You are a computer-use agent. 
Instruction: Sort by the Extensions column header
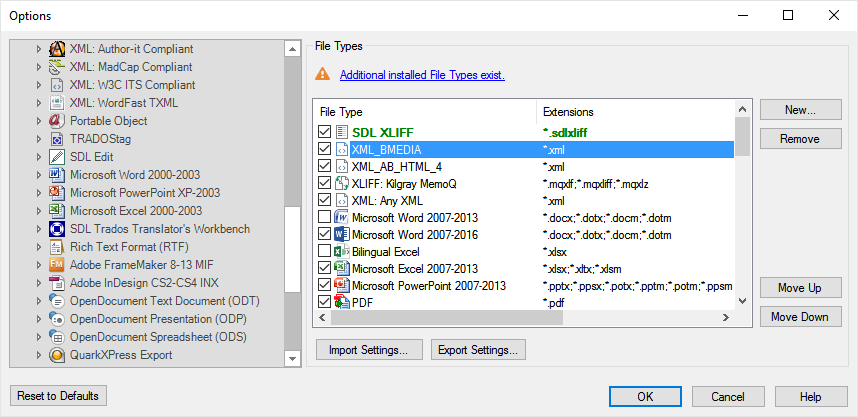pos(636,112)
